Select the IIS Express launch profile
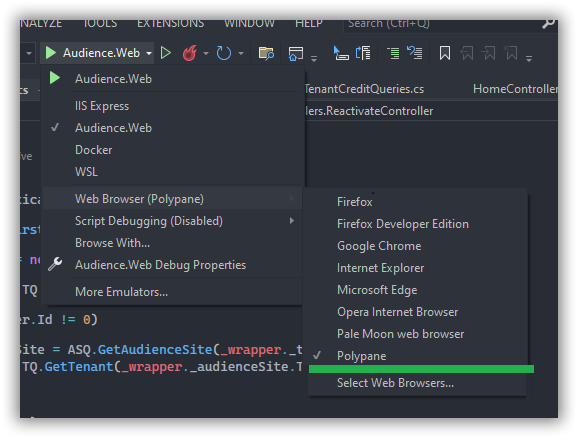578x438 pixels. coord(173,106)
